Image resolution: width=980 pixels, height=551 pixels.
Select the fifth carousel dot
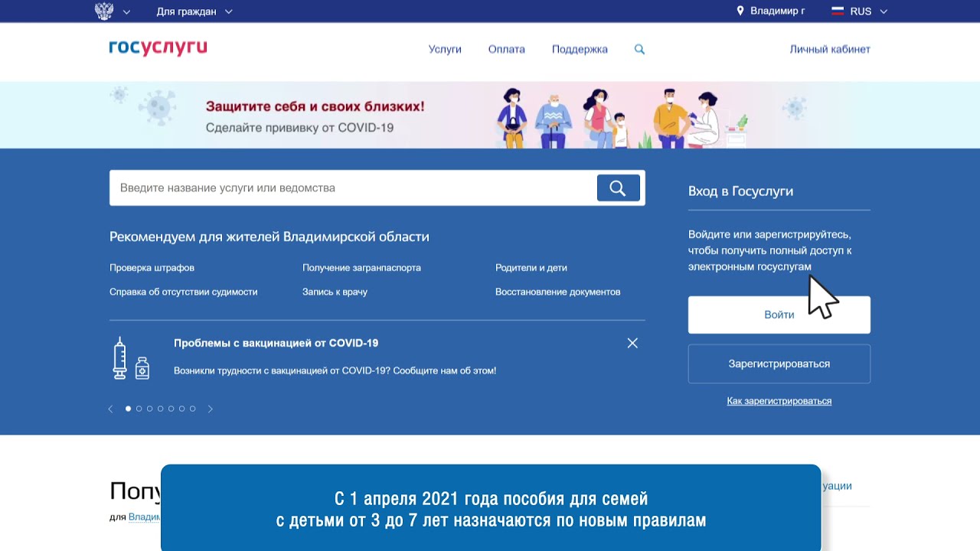[x=171, y=409]
